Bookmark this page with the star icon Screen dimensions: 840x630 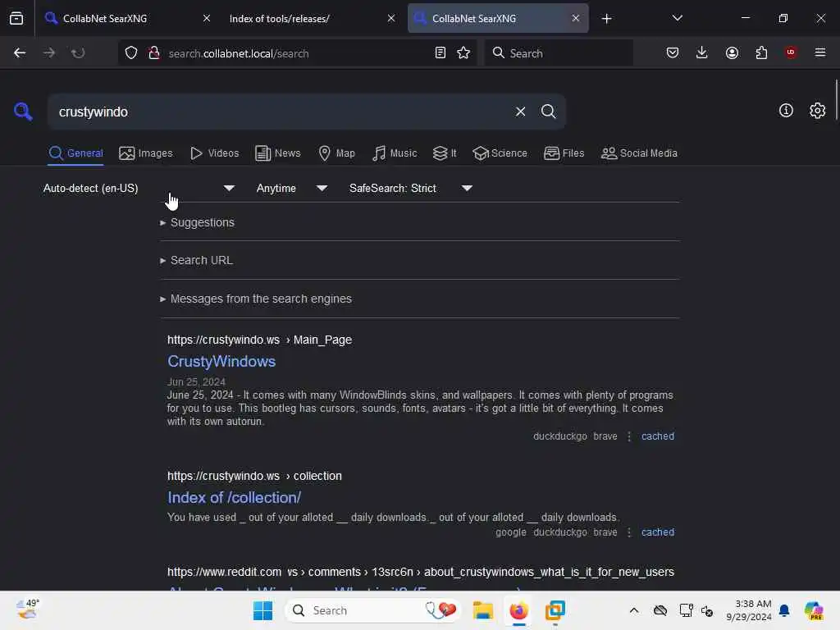463,53
